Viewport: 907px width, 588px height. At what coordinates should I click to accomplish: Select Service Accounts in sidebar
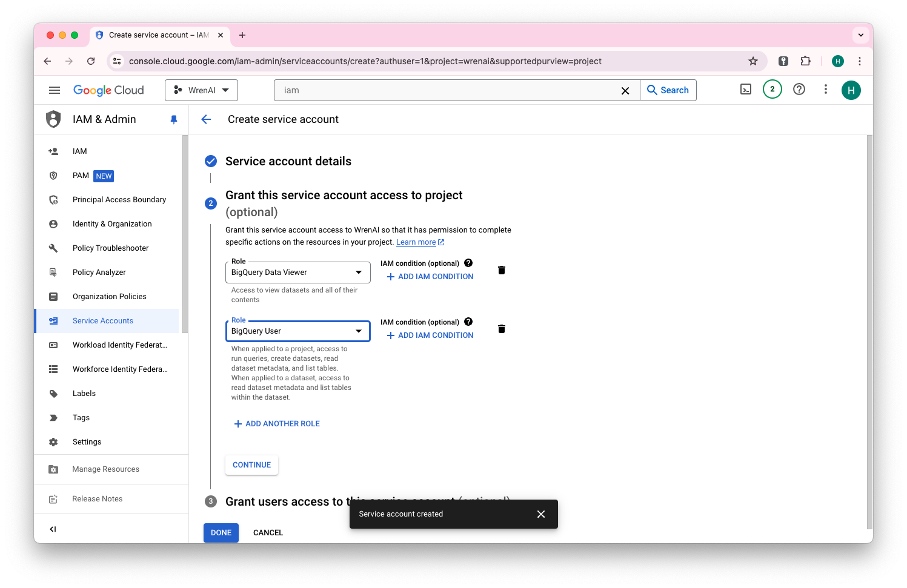point(106,321)
